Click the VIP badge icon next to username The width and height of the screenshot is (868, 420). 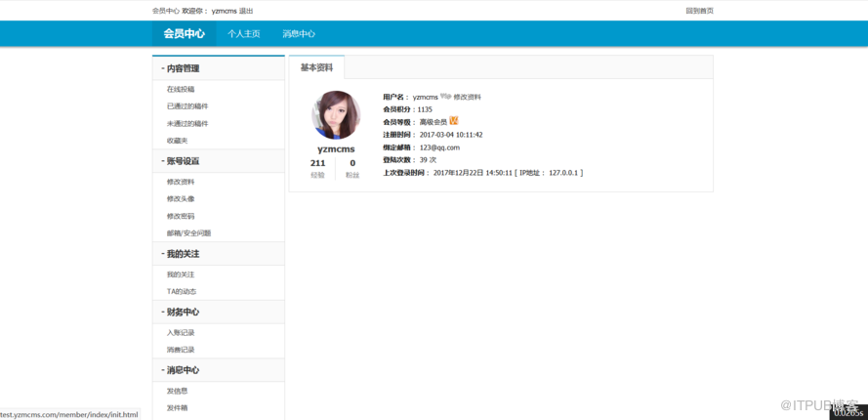(445, 97)
